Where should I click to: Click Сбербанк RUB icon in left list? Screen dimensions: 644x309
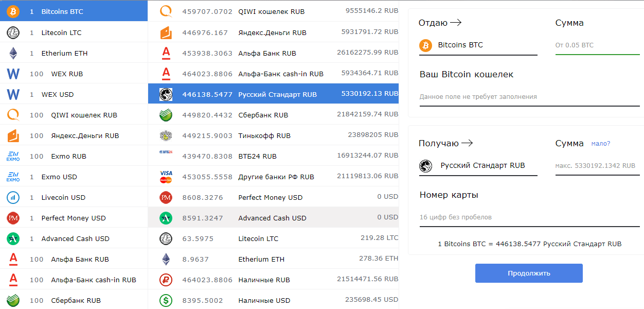tap(13, 300)
